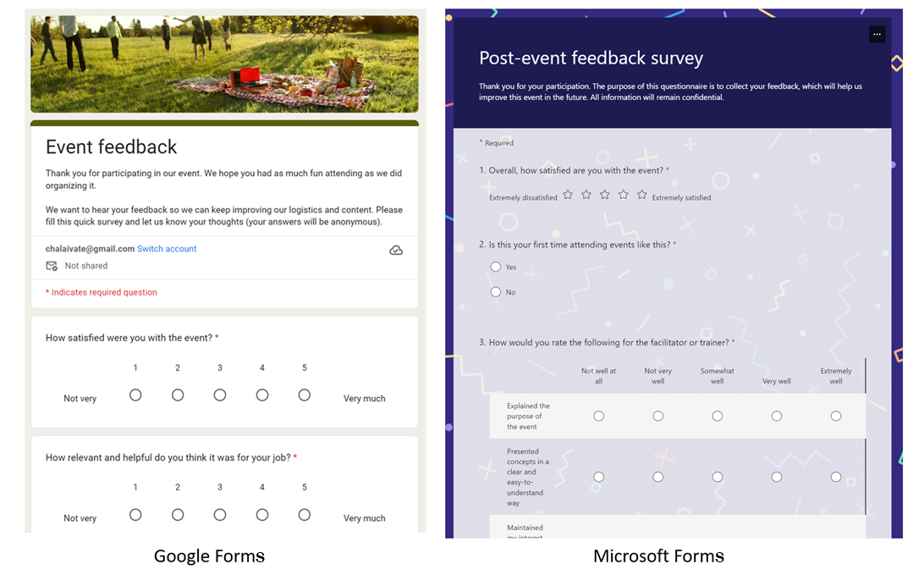
Task: Select the second star for overall satisfaction
Action: pyautogui.click(x=586, y=194)
